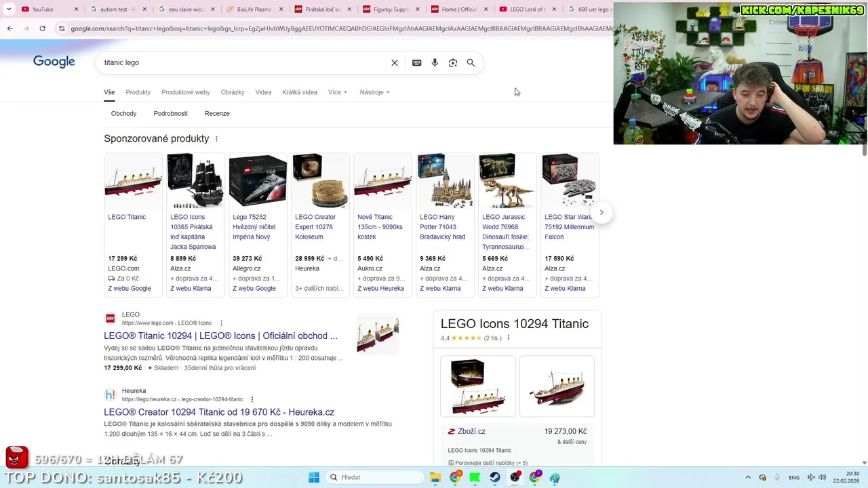Clear the search box with X icon
The width and height of the screenshot is (868, 488).
tap(395, 62)
